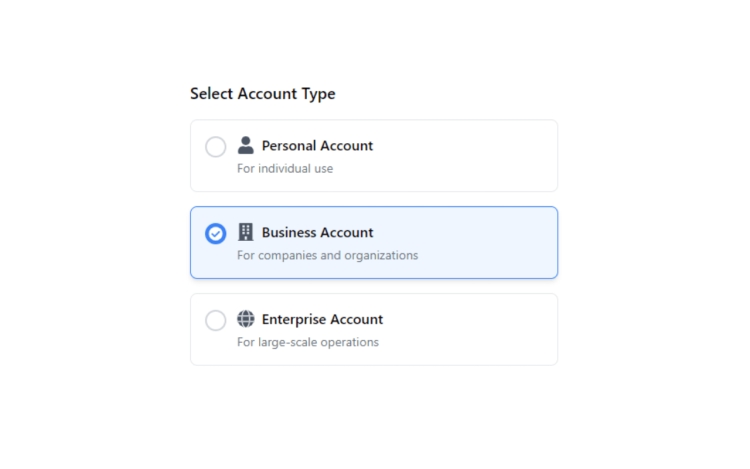Click the blue checkmark circle icon
This screenshot has width=750, height=469.
(x=215, y=234)
